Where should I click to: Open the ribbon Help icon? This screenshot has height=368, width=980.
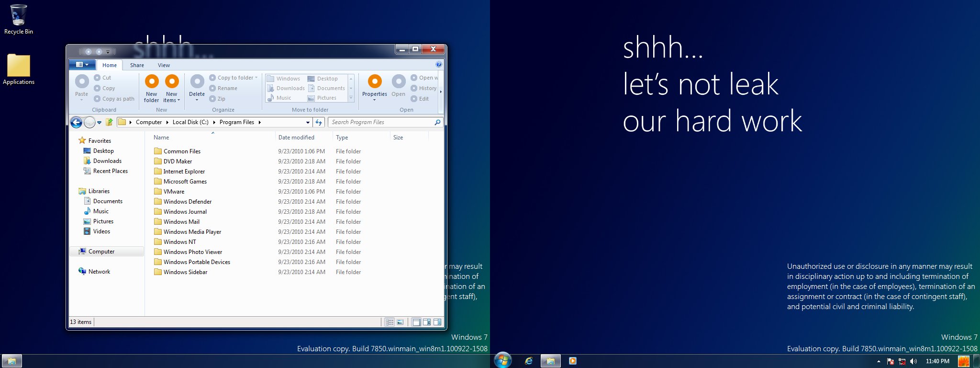[439, 65]
